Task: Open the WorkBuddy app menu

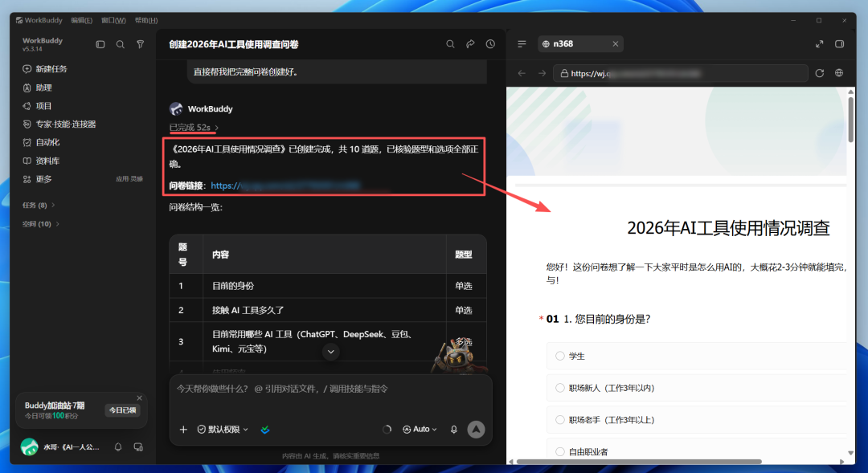Action: click(x=39, y=20)
